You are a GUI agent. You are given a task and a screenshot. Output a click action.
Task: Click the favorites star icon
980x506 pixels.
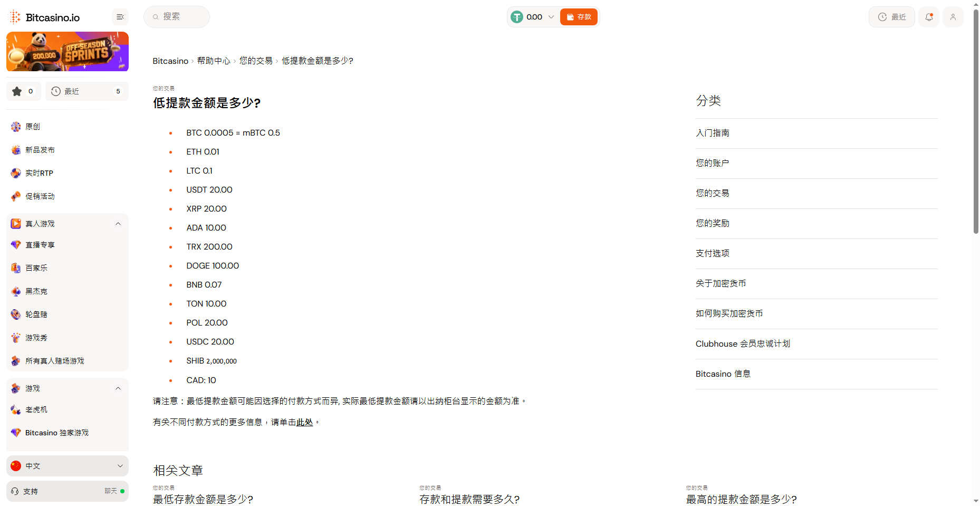pyautogui.click(x=17, y=91)
